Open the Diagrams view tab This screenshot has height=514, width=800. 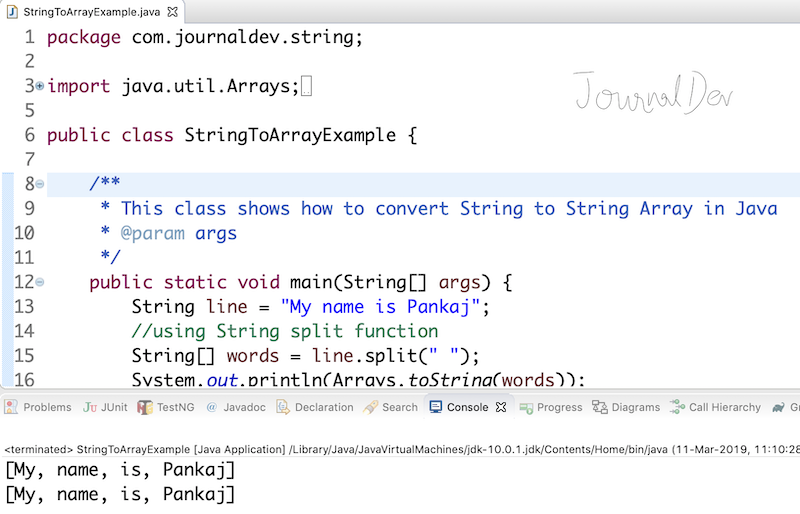coord(626,407)
